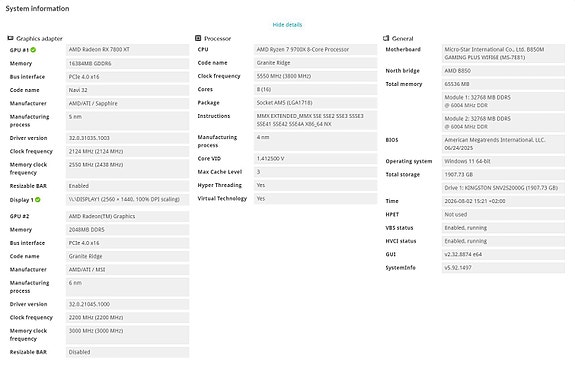
Task: Click the green checkmark next to GPU #1
Action: pos(33,50)
